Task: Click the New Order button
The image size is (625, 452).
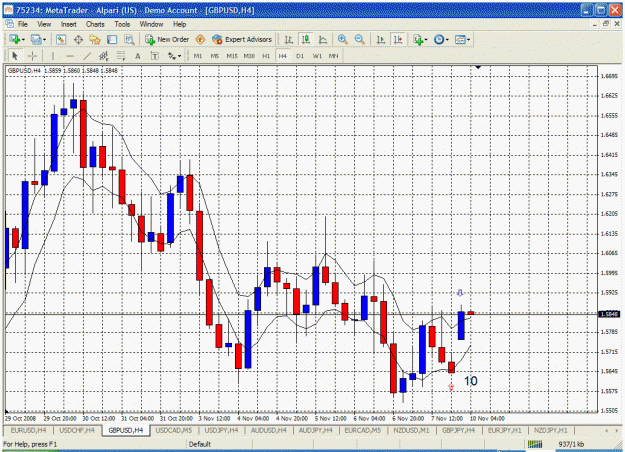Action: pos(167,39)
